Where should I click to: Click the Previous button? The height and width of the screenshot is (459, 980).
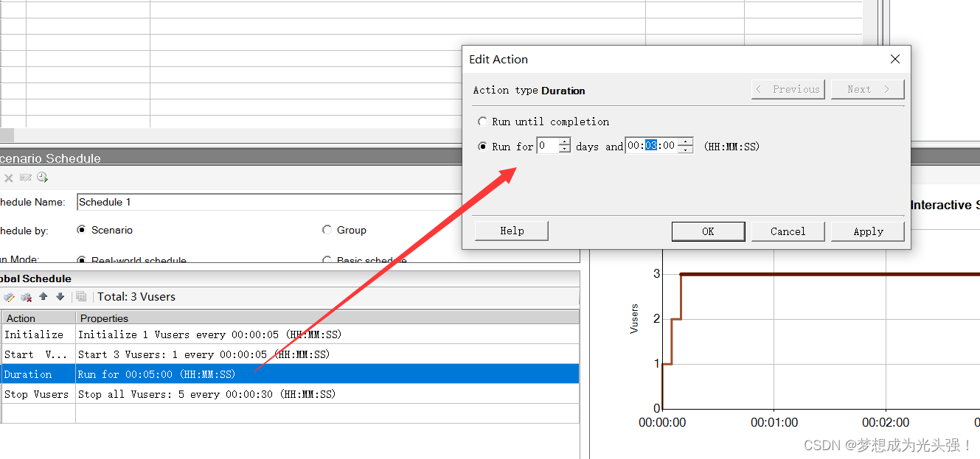789,89
